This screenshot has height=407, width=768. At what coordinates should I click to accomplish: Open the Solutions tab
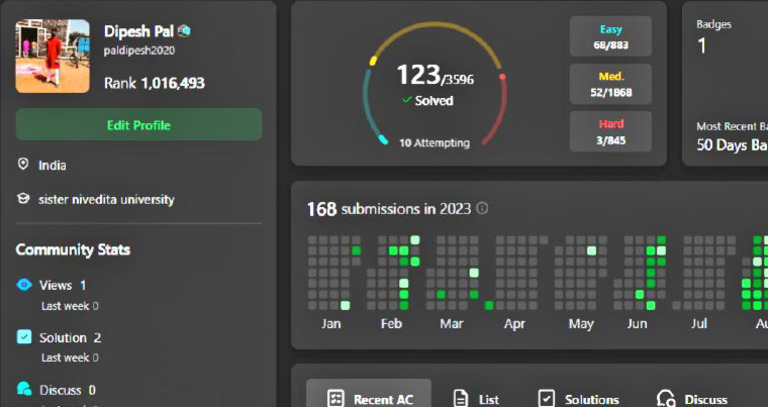578,399
